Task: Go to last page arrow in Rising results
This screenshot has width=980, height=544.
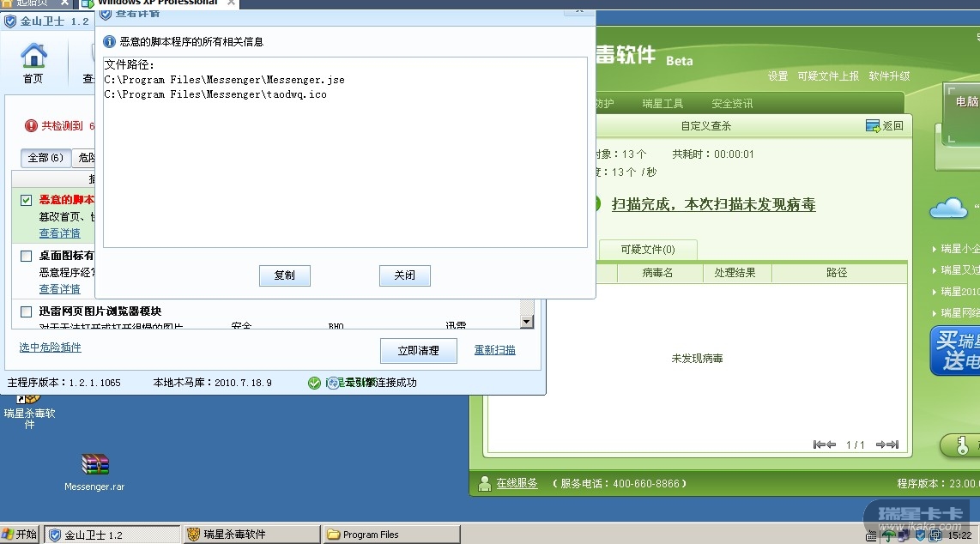Action: [x=893, y=444]
